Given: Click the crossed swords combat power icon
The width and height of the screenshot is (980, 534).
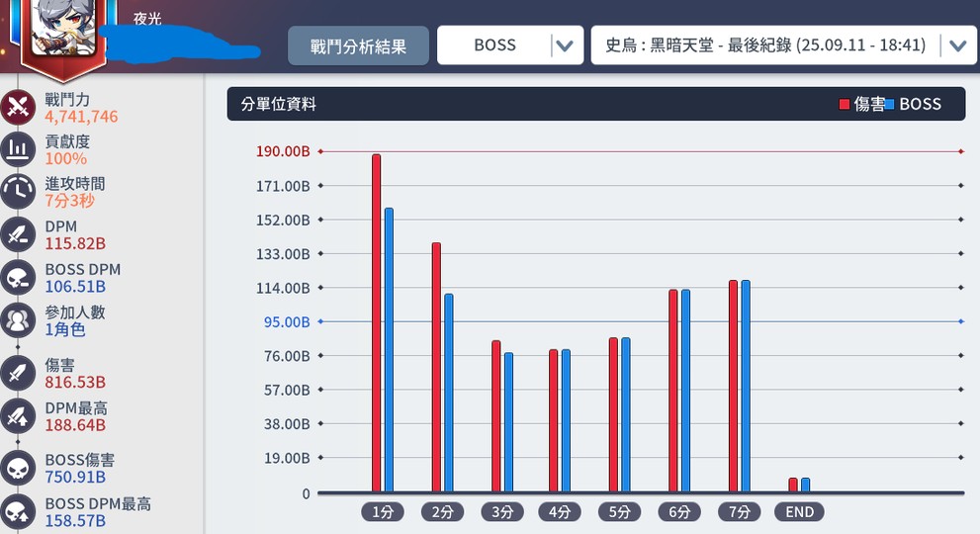Looking at the screenshot, I should (18, 107).
